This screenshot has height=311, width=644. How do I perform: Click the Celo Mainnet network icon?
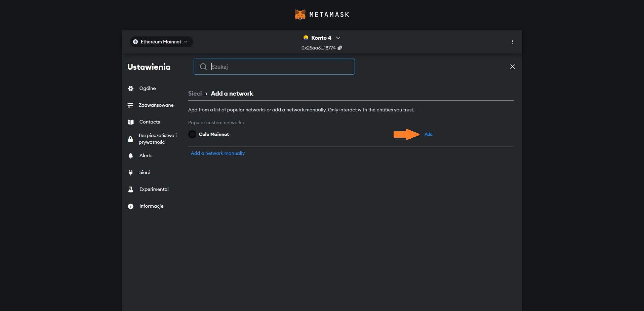click(192, 134)
